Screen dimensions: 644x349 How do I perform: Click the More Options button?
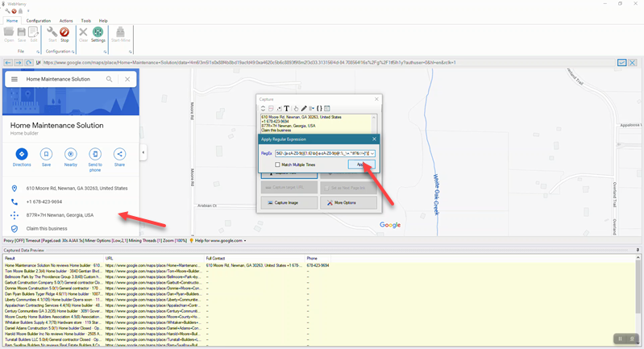[x=348, y=202]
